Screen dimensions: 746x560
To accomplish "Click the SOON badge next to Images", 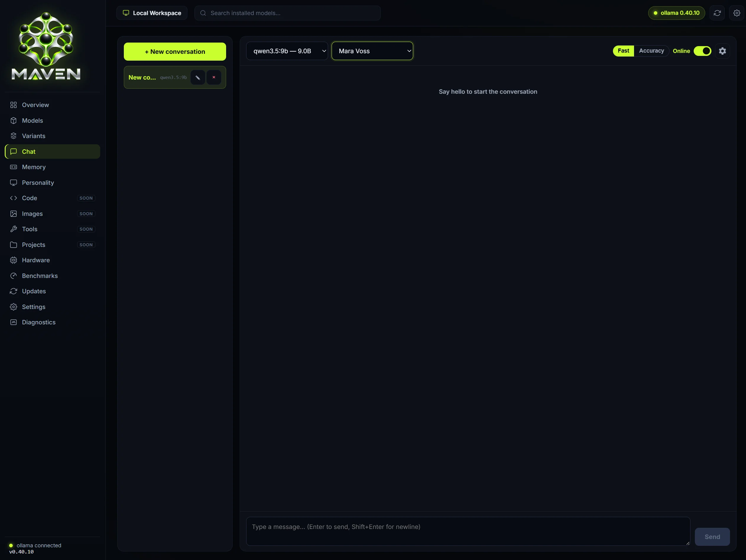I will (86, 213).
